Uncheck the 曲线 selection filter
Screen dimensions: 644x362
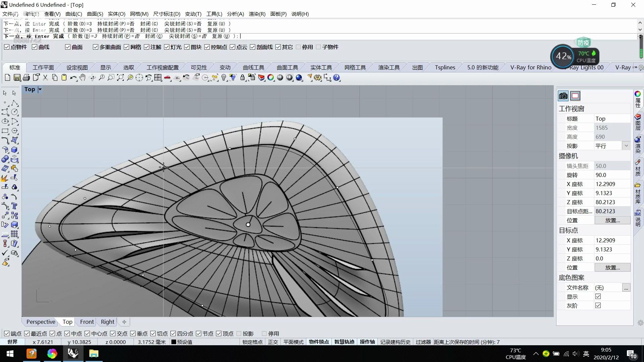point(35,47)
